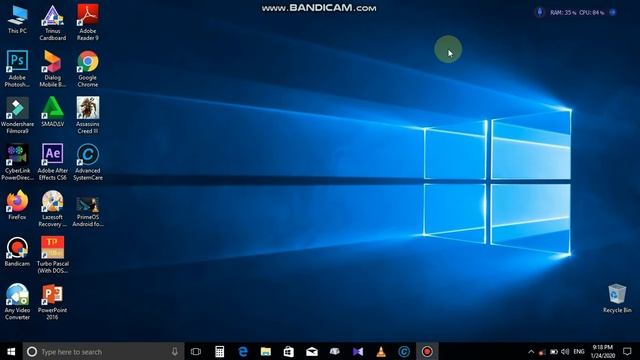The image size is (640, 360).
Task: Open the Action Center notifications
Action: [627, 351]
